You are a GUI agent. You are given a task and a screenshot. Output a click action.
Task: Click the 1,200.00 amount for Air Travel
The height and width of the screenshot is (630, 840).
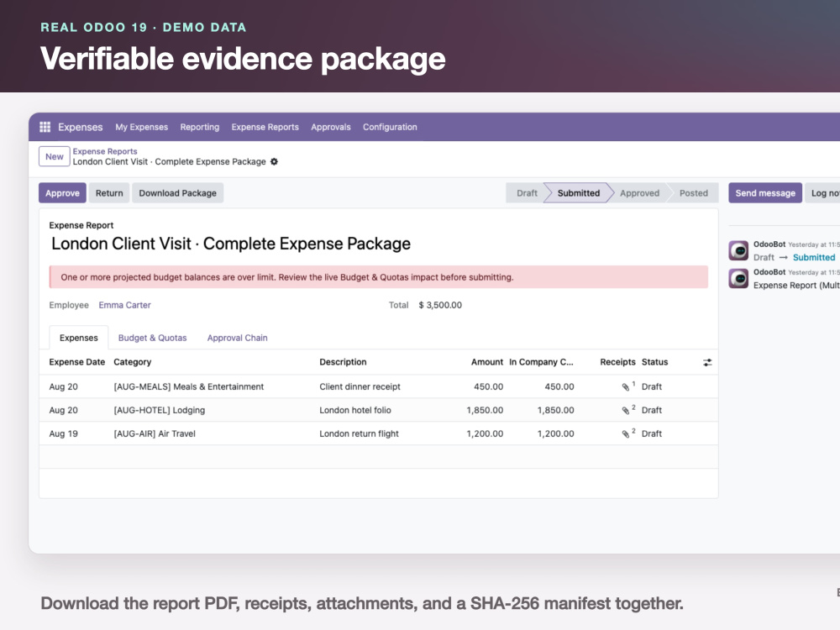[x=485, y=434]
